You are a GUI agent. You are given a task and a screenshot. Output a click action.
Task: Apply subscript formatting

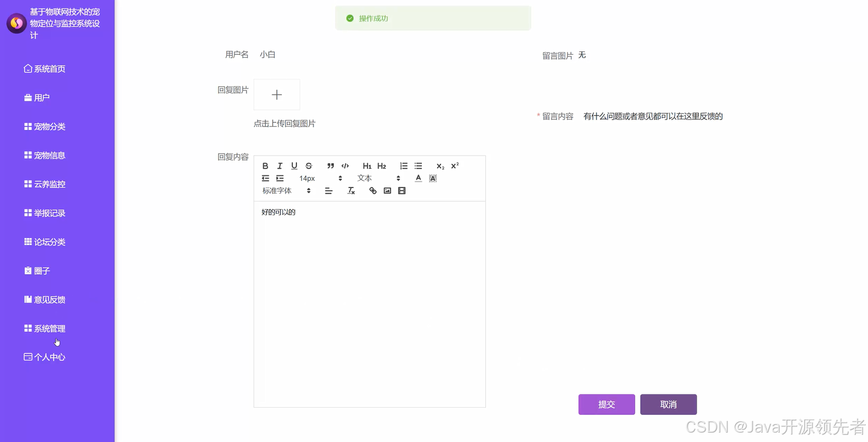pos(440,166)
